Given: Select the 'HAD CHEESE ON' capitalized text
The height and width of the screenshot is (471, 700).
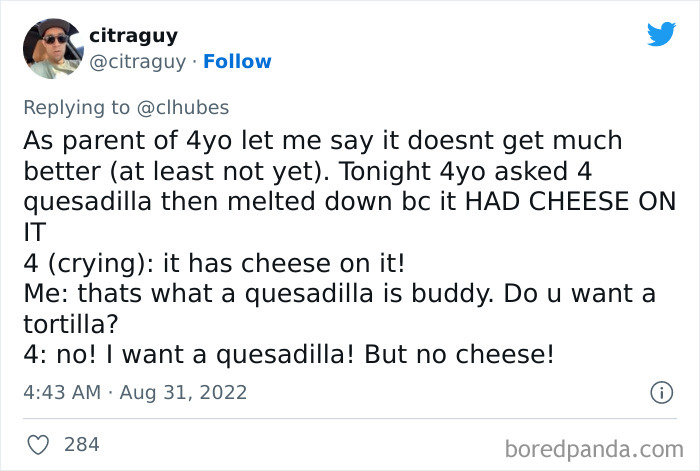Looking at the screenshot, I should point(571,201).
